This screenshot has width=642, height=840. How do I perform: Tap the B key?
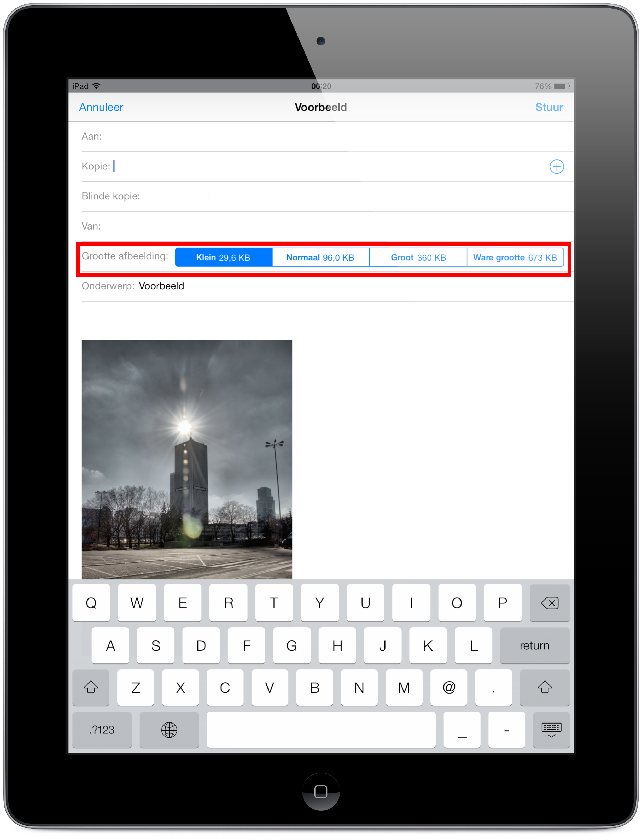coord(314,687)
